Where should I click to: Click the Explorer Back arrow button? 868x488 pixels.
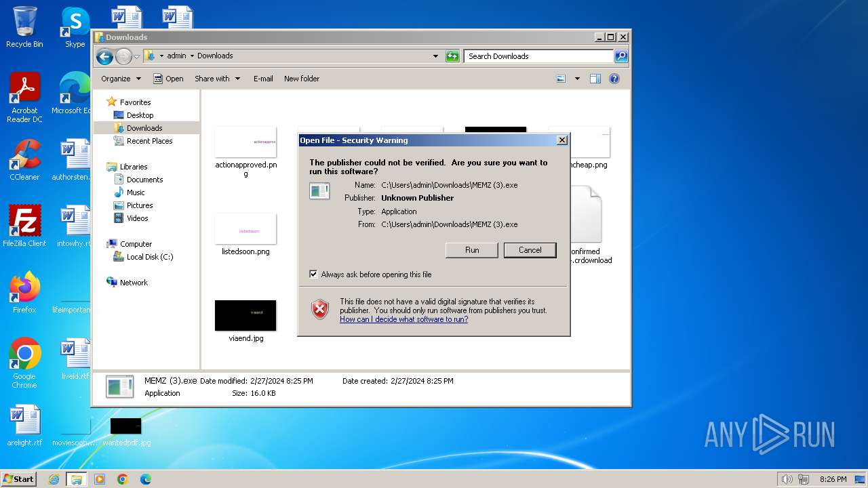coord(104,56)
